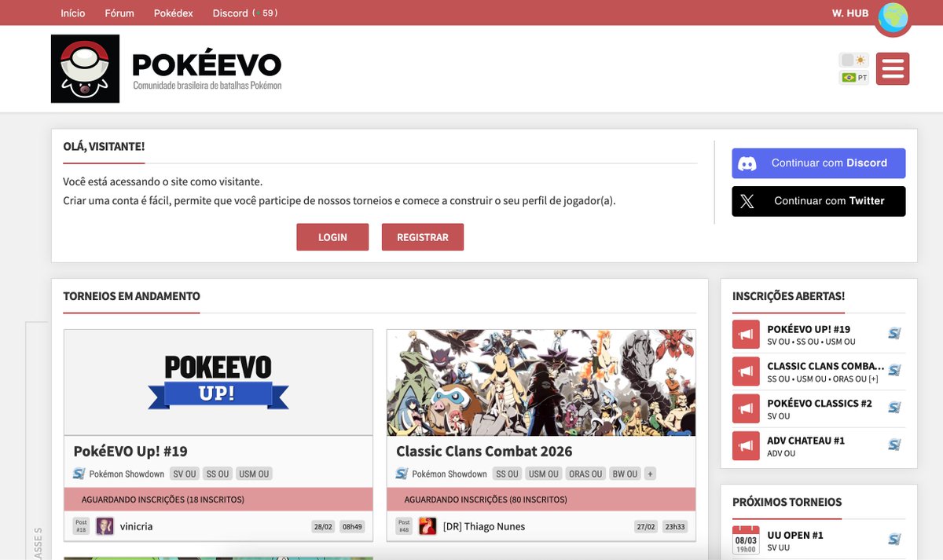
Task: Open the Pokémon Showdown link for POKÉEVO UP! #19
Action: [893, 333]
